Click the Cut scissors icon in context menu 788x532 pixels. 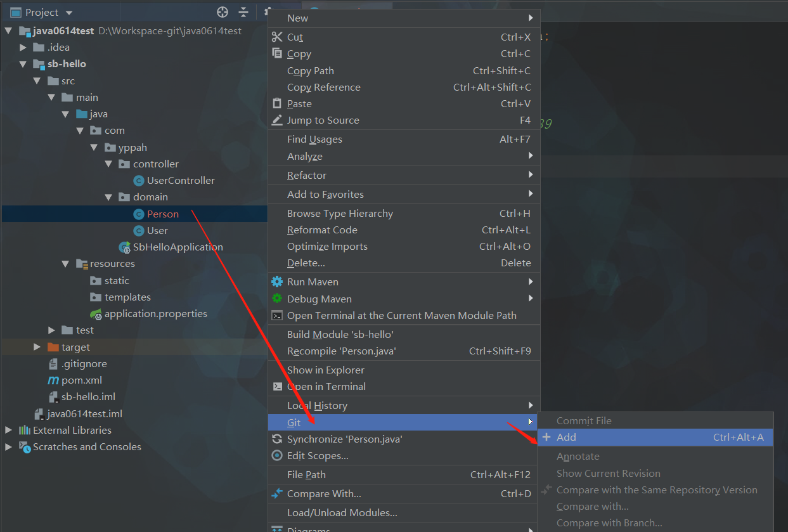click(x=277, y=37)
